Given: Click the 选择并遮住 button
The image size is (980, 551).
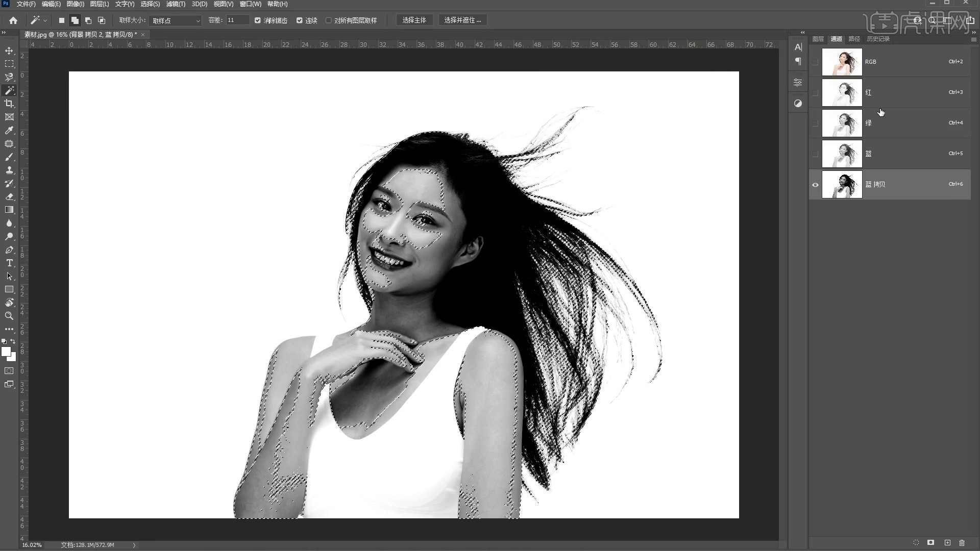Looking at the screenshot, I should coord(462,20).
